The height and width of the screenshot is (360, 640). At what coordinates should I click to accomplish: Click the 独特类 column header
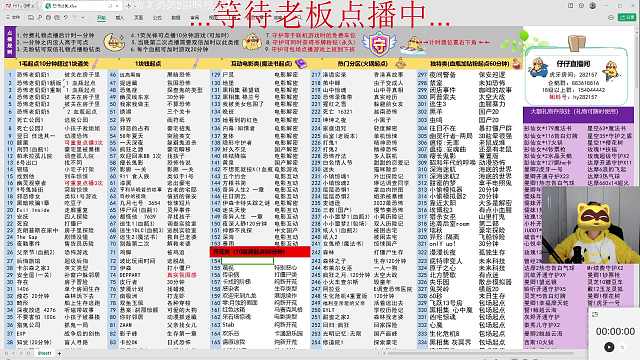(x=469, y=64)
